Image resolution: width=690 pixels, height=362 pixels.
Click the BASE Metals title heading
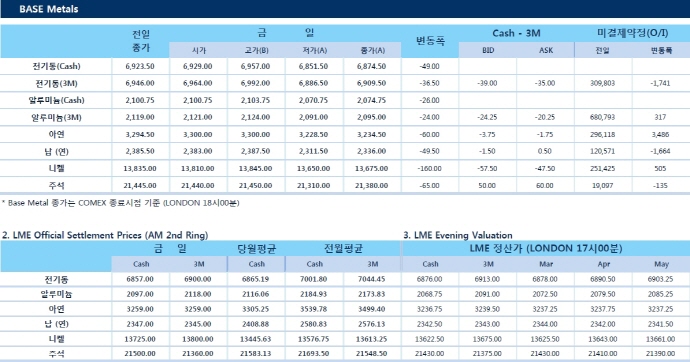click(49, 9)
